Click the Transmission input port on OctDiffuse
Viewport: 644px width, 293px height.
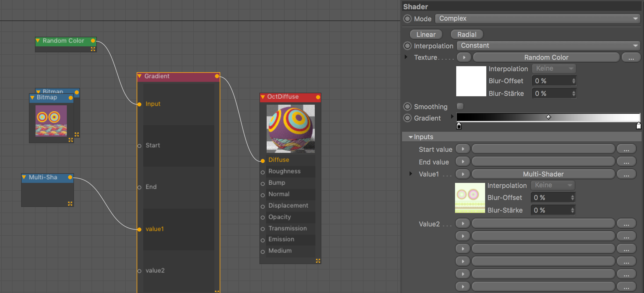tap(263, 229)
